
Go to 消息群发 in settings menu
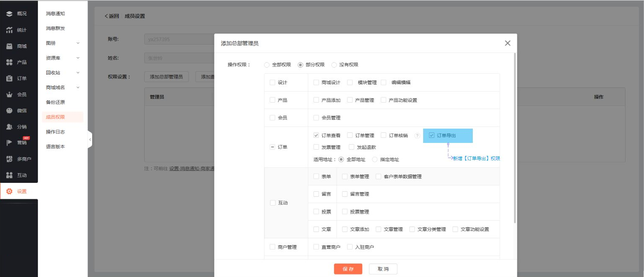55,29
